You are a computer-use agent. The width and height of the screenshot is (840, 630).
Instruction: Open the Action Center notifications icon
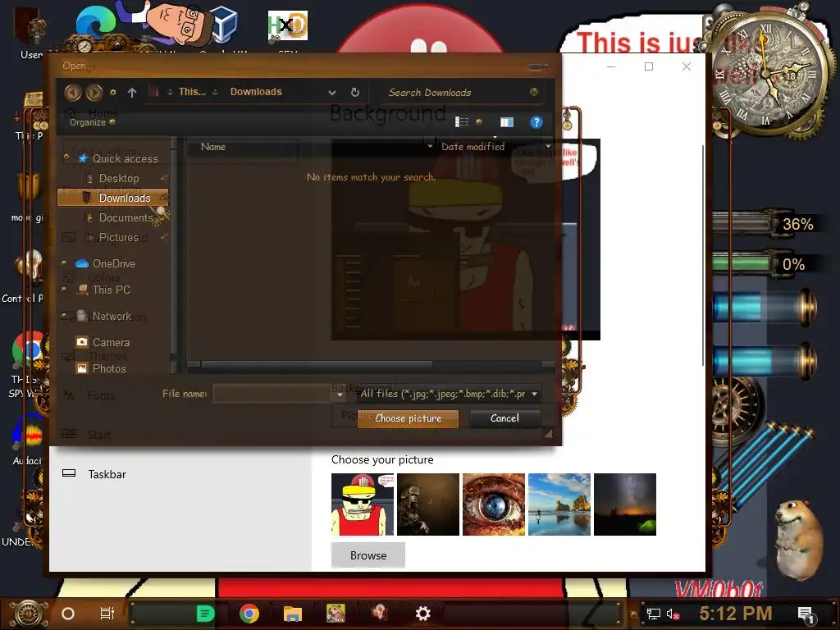pyautogui.click(x=806, y=615)
